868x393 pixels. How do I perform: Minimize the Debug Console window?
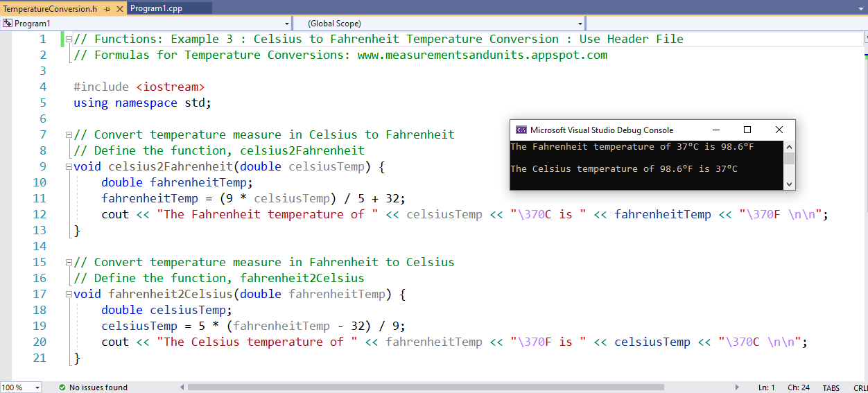pyautogui.click(x=715, y=130)
